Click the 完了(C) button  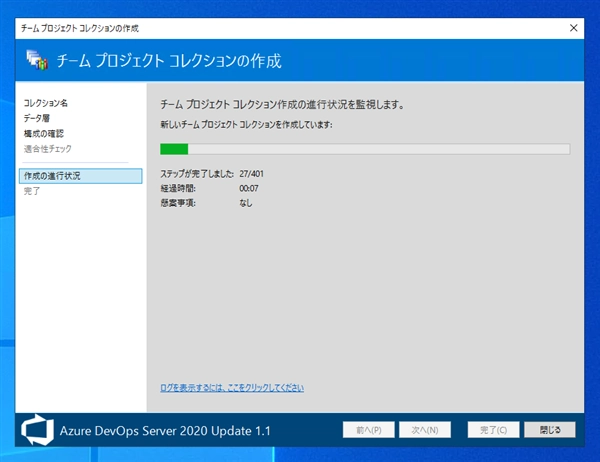click(493, 430)
